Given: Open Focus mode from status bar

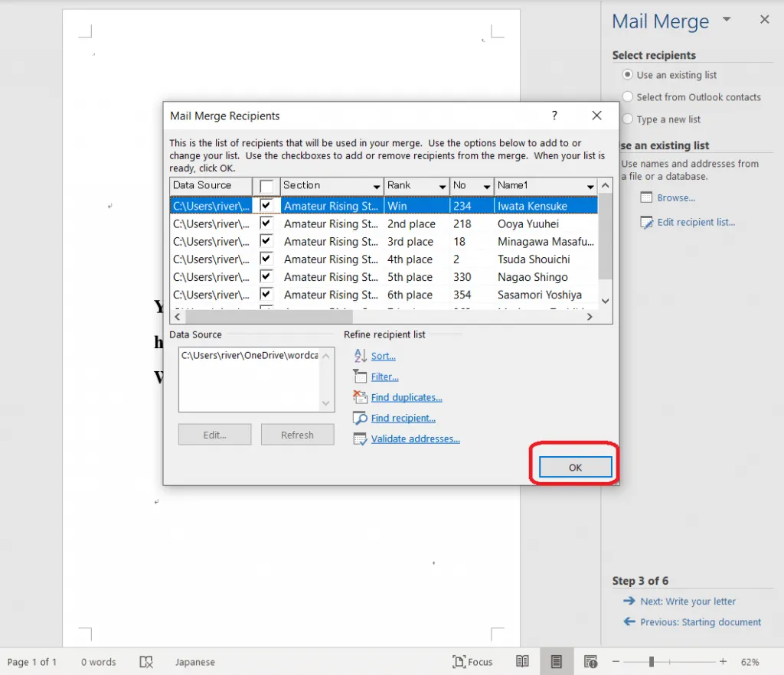Looking at the screenshot, I should tap(472, 662).
